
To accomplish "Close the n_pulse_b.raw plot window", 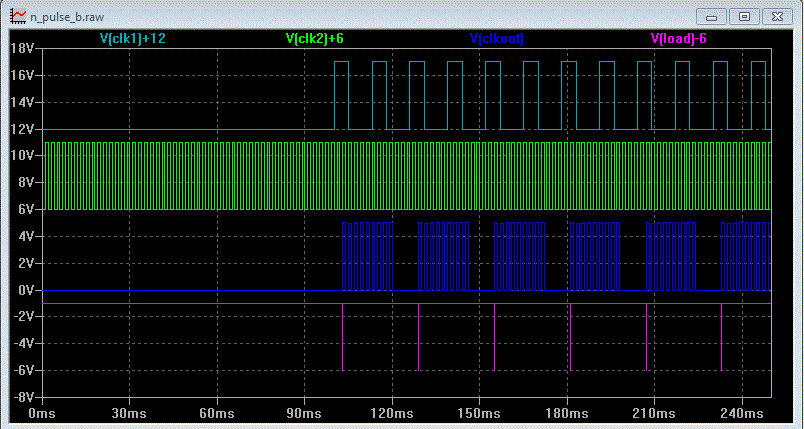I will (777, 17).
